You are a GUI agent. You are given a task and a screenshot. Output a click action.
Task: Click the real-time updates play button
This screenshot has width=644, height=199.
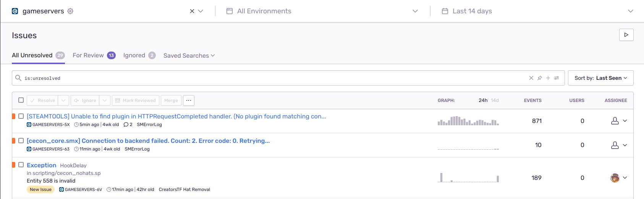click(x=626, y=35)
